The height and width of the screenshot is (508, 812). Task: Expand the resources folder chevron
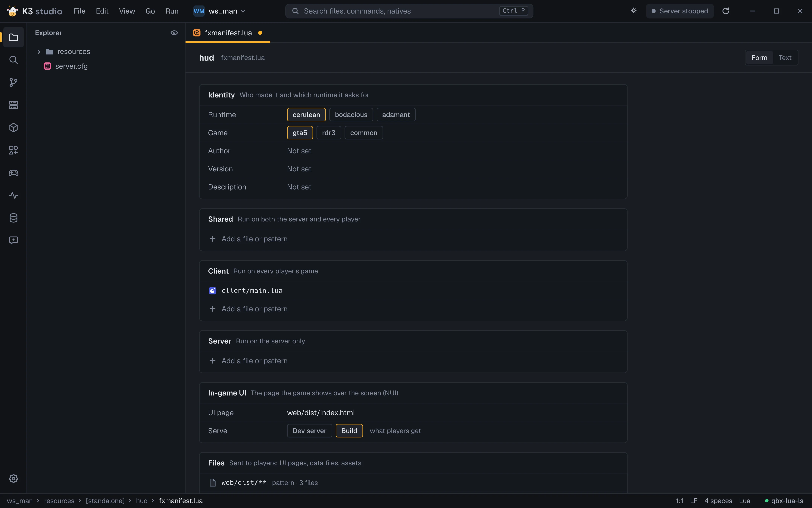(x=39, y=52)
